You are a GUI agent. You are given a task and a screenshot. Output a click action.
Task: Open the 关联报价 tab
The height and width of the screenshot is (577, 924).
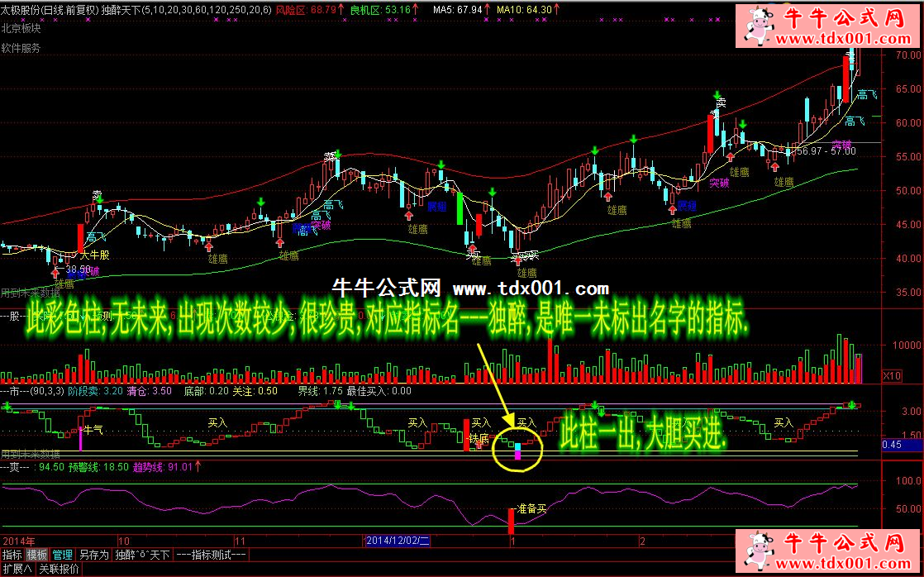tap(59, 569)
